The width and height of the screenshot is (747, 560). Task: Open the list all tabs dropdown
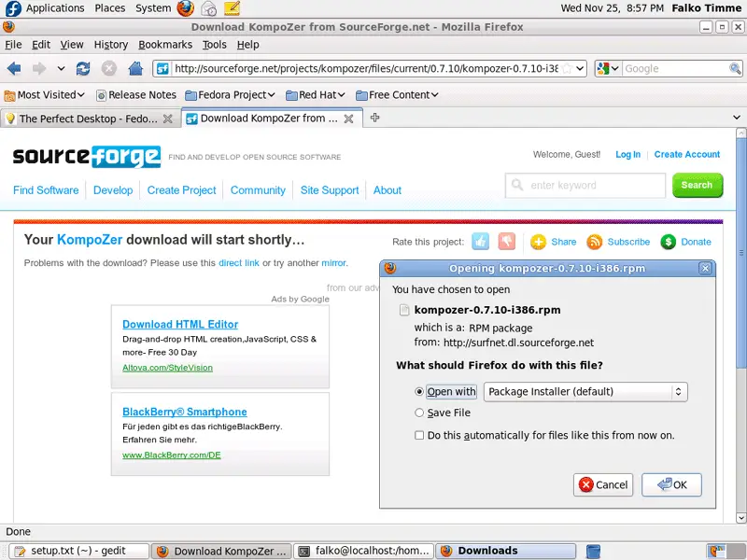(x=737, y=118)
